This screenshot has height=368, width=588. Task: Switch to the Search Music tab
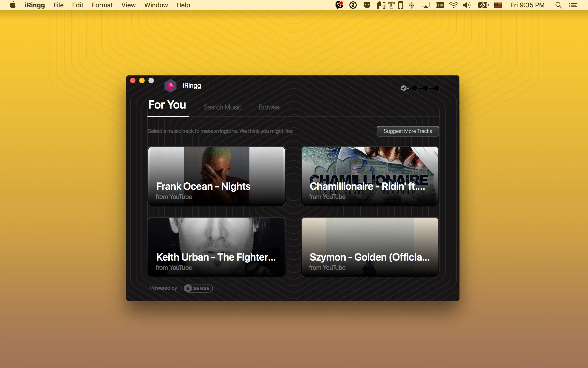222,107
